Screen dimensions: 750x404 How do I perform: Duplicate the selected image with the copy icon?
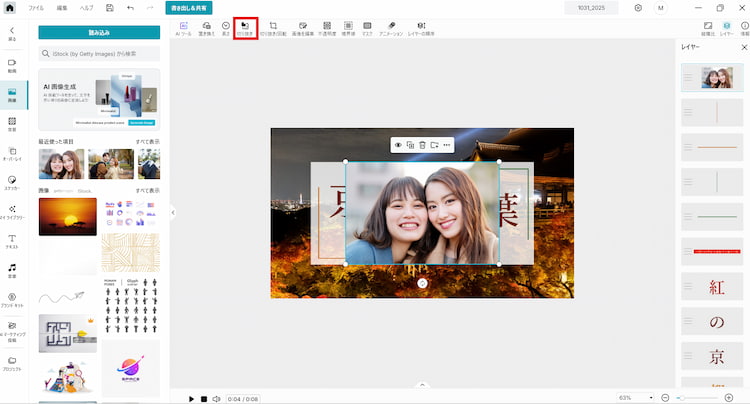click(x=410, y=145)
